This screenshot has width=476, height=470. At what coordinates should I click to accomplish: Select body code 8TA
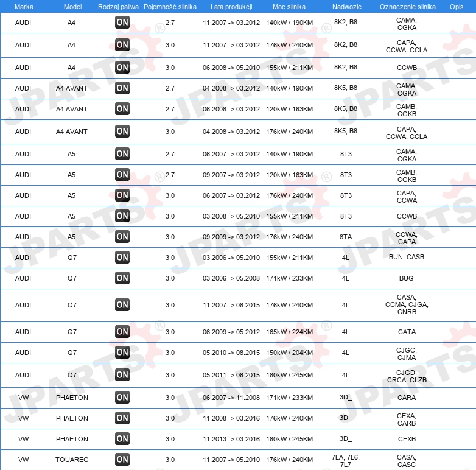coord(346,237)
